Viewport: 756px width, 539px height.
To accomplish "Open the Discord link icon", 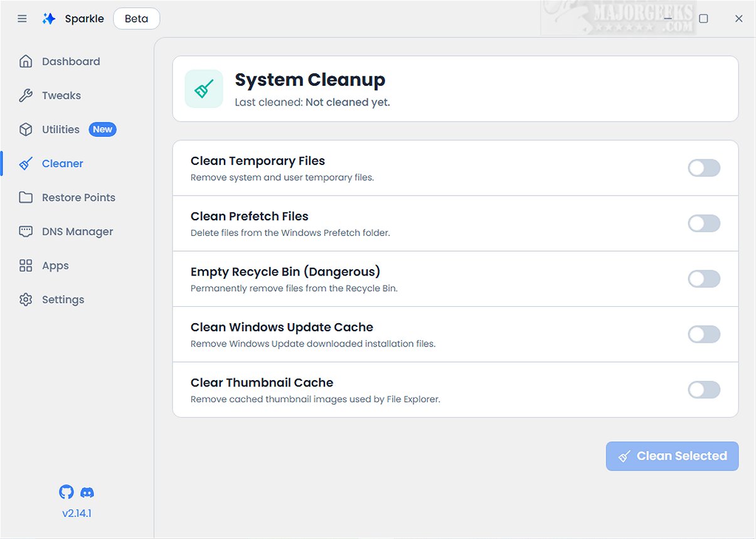I will point(87,492).
